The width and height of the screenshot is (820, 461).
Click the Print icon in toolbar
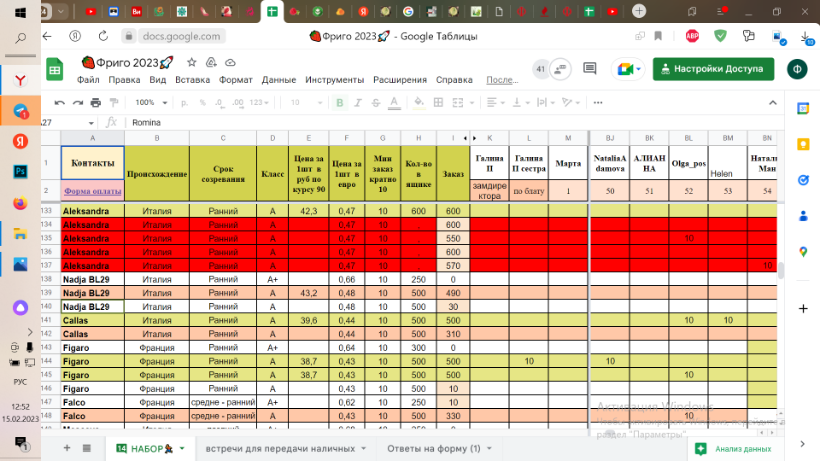[x=96, y=102]
